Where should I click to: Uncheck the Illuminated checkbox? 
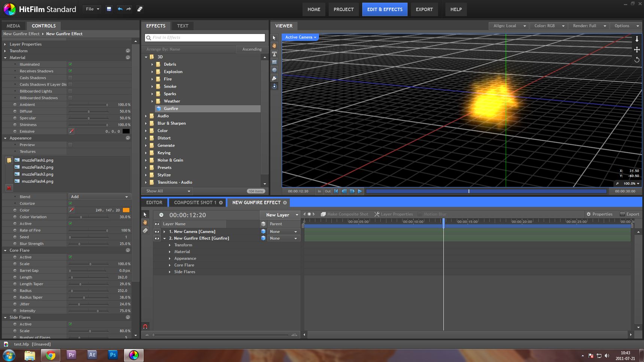coord(70,64)
